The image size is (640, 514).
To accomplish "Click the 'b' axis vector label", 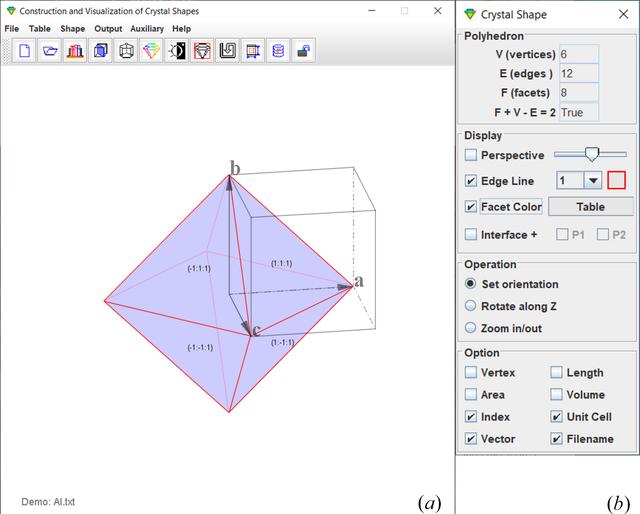I will 235,168.
